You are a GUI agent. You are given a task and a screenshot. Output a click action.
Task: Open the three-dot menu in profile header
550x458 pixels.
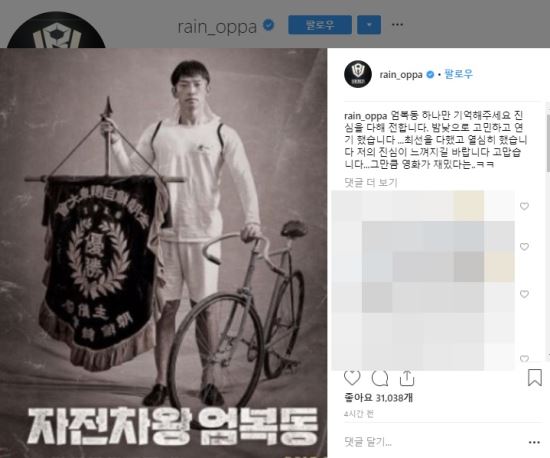(x=397, y=25)
